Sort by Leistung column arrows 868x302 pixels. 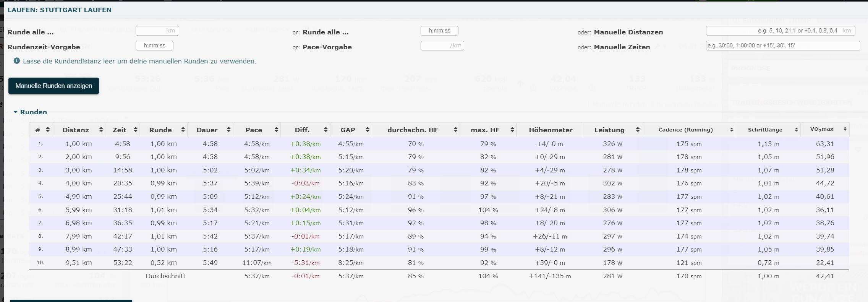click(x=638, y=130)
